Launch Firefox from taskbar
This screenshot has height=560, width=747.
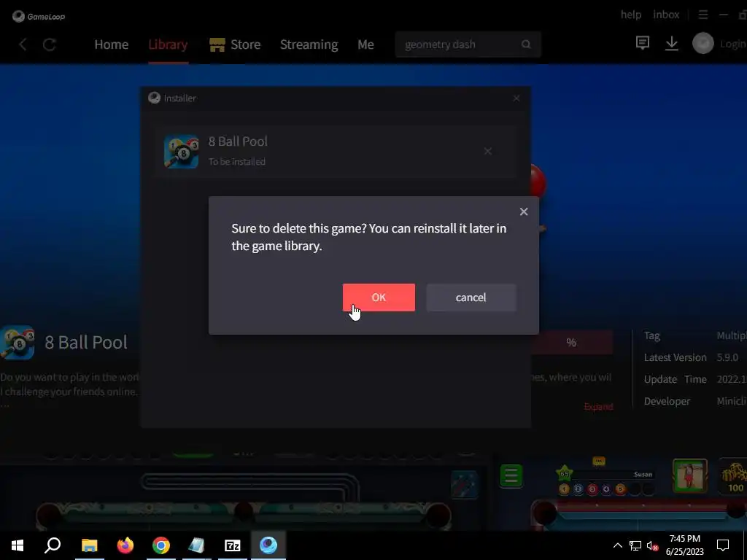(125, 545)
